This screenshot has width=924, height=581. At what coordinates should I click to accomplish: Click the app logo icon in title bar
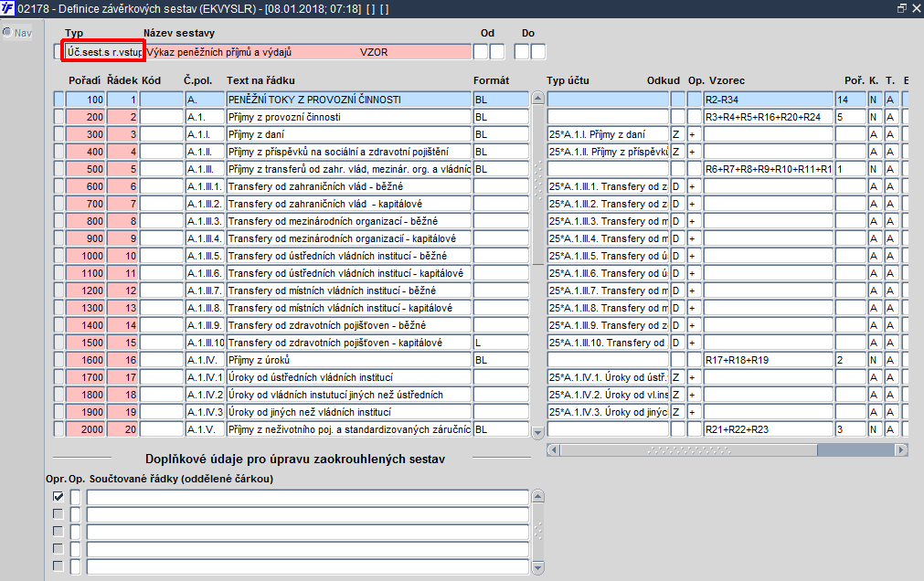[x=7, y=9]
